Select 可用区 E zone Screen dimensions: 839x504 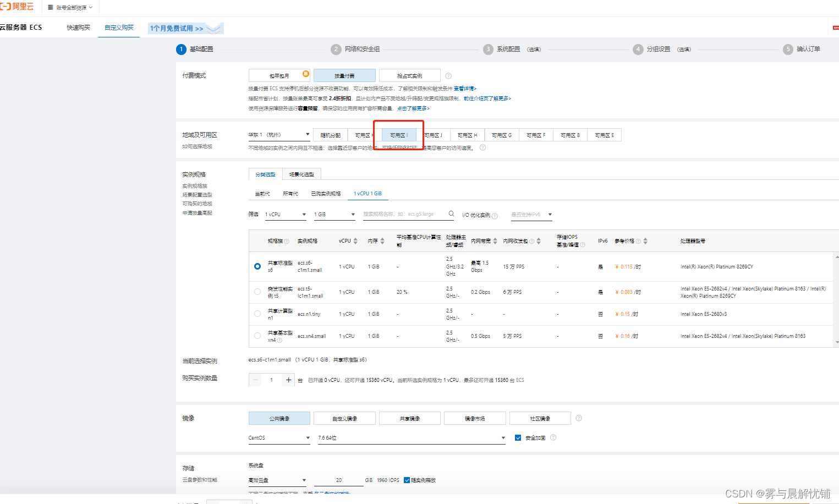click(x=605, y=135)
